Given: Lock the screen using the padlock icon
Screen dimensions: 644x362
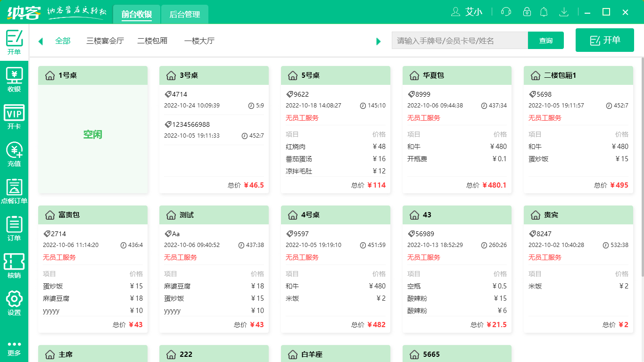Looking at the screenshot, I should (x=527, y=12).
